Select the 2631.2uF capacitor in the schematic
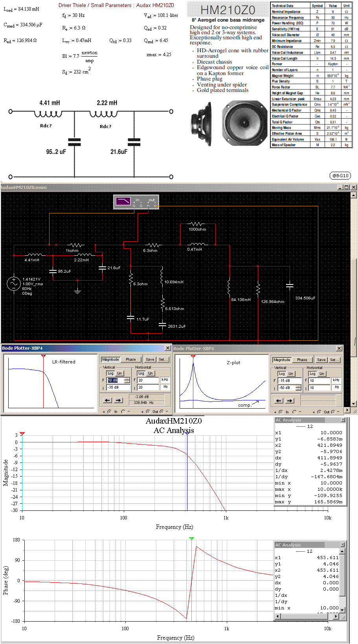Screen dimensions: 358x644 162,325
